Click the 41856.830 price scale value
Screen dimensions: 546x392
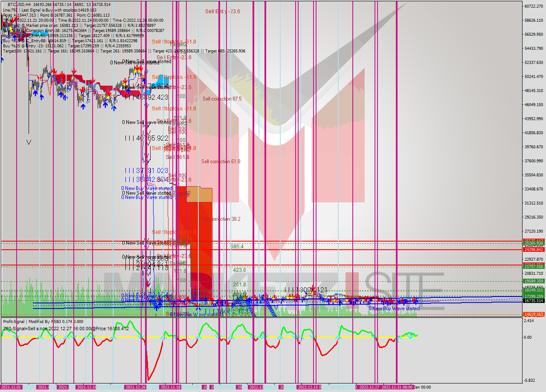pos(533,133)
